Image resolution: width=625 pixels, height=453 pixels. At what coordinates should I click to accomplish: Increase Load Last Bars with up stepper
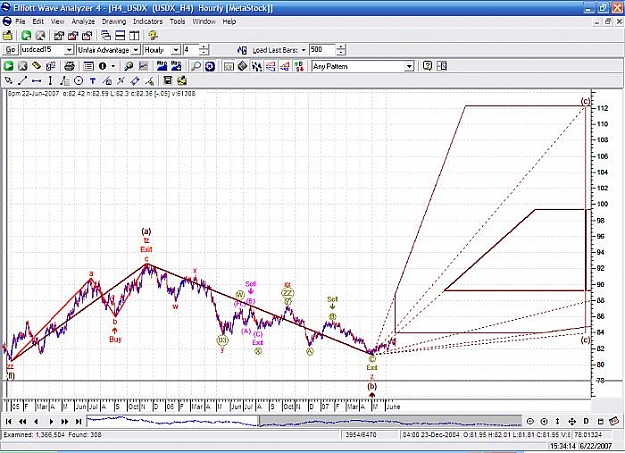341,47
